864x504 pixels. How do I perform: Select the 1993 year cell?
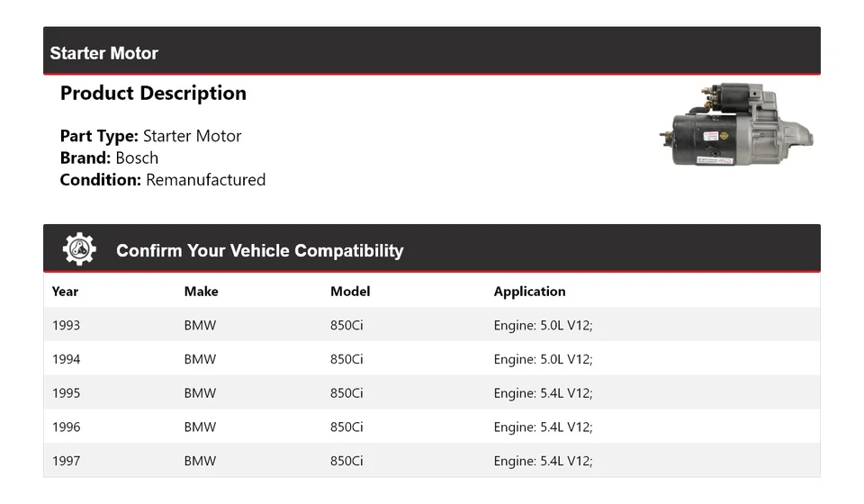(x=66, y=325)
